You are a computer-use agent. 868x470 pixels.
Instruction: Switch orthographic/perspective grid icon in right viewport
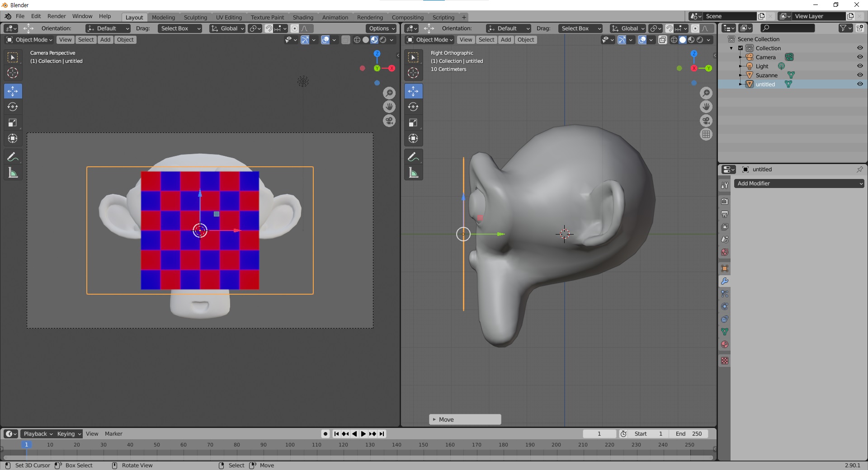point(706,134)
